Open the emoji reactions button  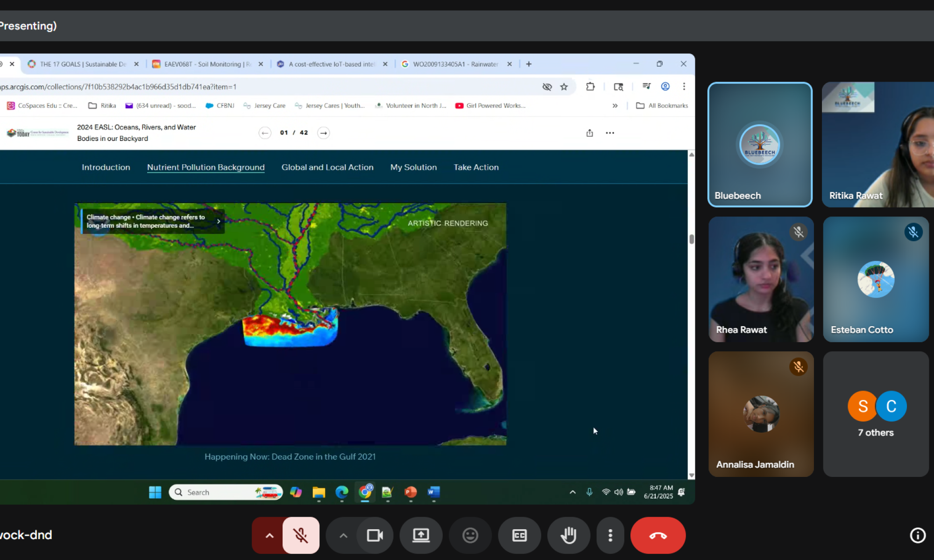(x=470, y=535)
